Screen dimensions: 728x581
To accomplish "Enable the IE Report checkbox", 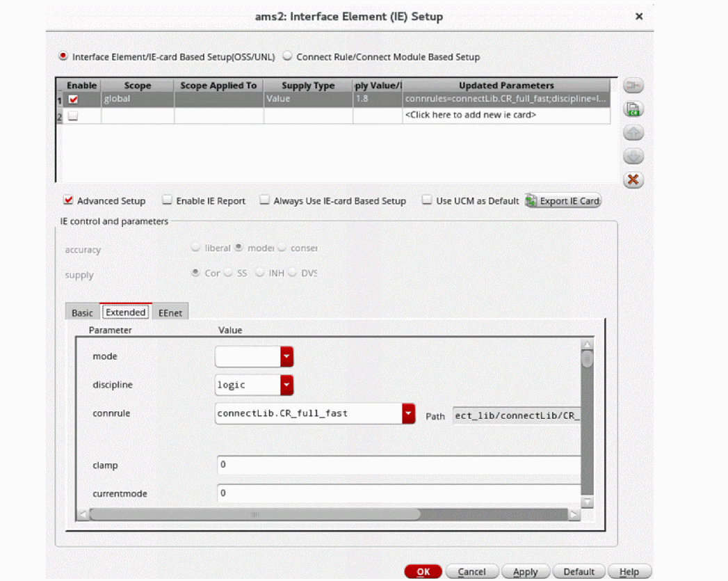I will pos(167,201).
